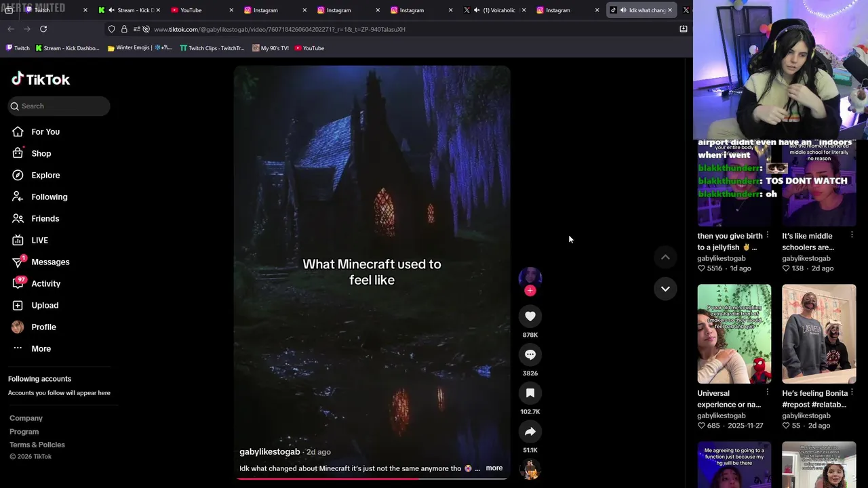The image size is (868, 488).
Task: Click the TikTok search field
Action: tap(59, 106)
